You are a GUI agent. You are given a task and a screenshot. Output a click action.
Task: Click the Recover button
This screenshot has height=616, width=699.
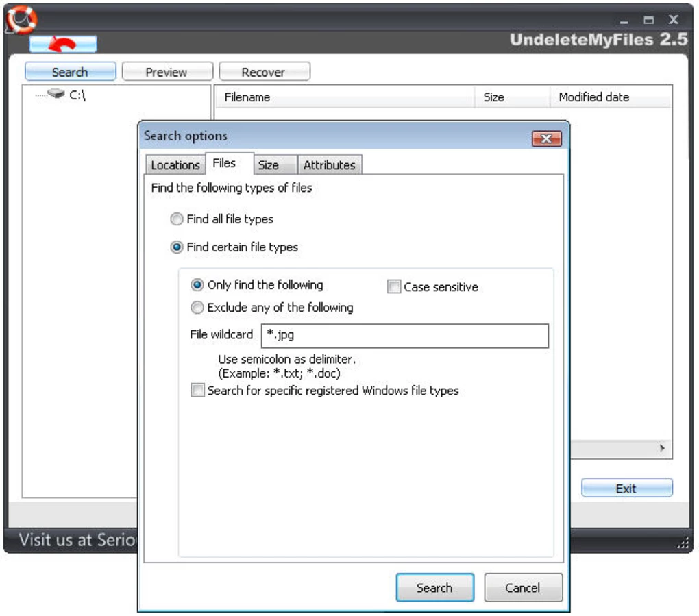(x=265, y=72)
